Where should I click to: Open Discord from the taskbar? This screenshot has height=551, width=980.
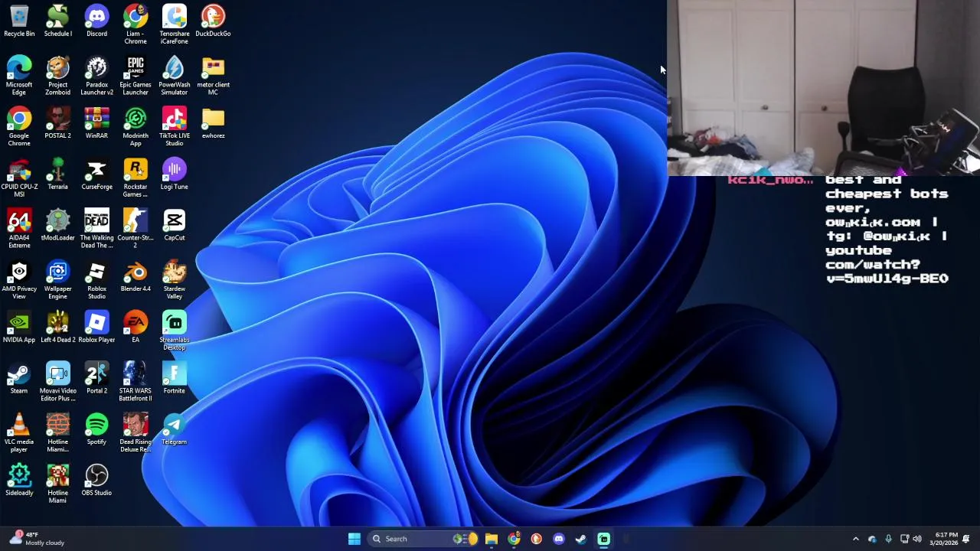(559, 539)
